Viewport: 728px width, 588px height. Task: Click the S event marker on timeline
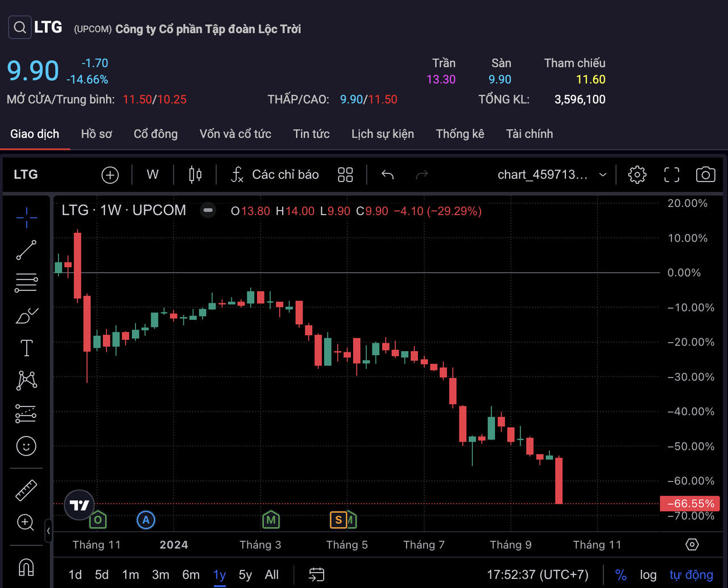338,519
